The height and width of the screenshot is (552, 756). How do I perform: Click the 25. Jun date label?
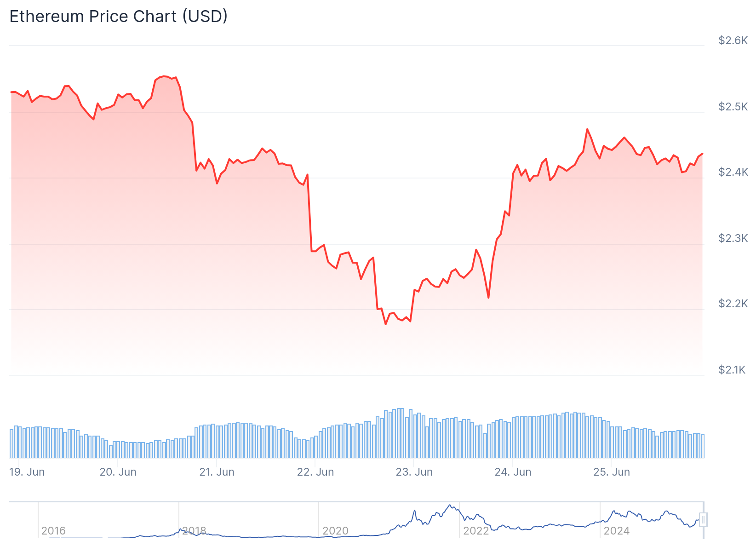[x=612, y=472]
